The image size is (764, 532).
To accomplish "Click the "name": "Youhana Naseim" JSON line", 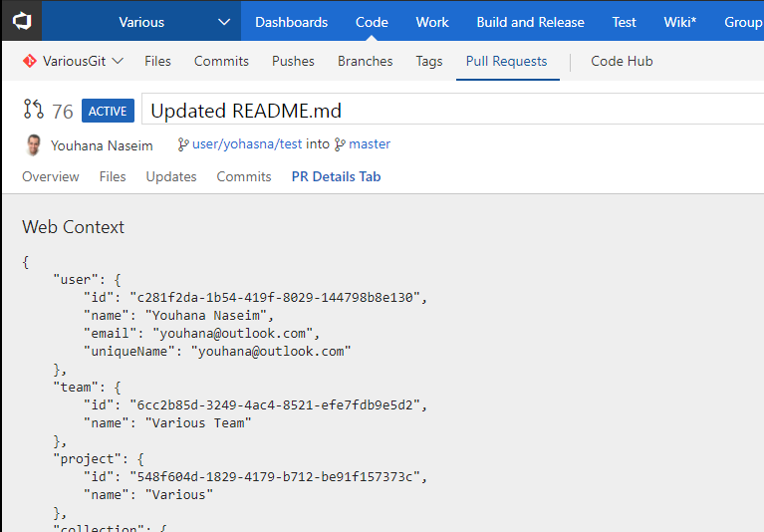I will (x=178, y=316).
